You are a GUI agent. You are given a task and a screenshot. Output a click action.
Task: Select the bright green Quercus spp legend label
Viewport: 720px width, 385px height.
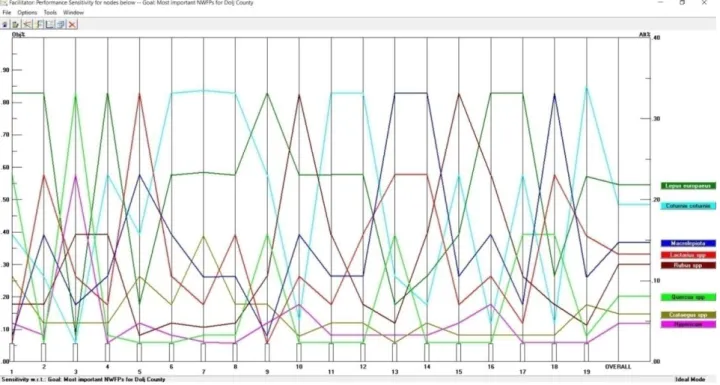(688, 297)
